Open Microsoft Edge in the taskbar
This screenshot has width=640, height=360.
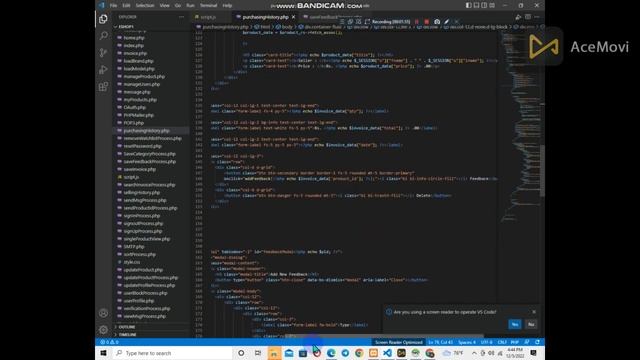coord(331,353)
